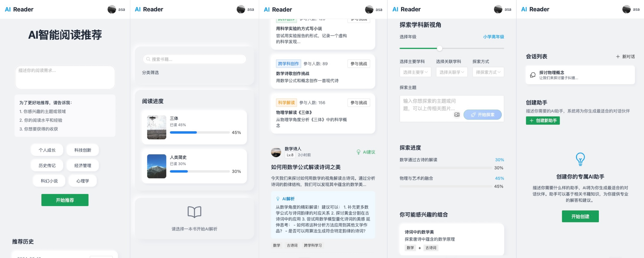This screenshot has height=258, width=644.
Task: Open the 选择主要学科 dropdown
Action: 415,72
